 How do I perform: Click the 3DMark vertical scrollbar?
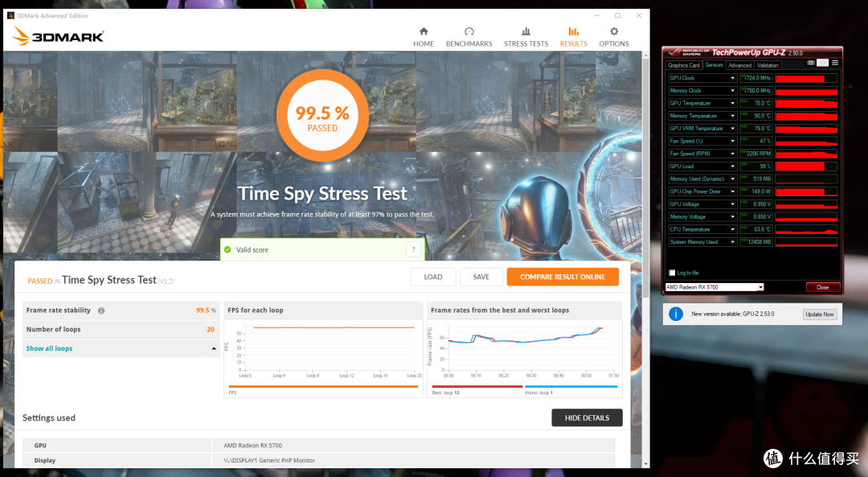tap(645, 177)
